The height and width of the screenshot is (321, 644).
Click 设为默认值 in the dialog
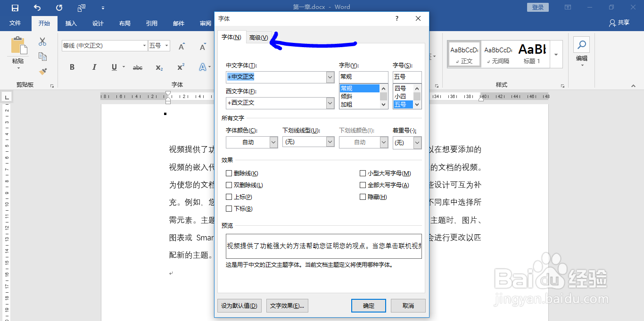[x=239, y=305]
